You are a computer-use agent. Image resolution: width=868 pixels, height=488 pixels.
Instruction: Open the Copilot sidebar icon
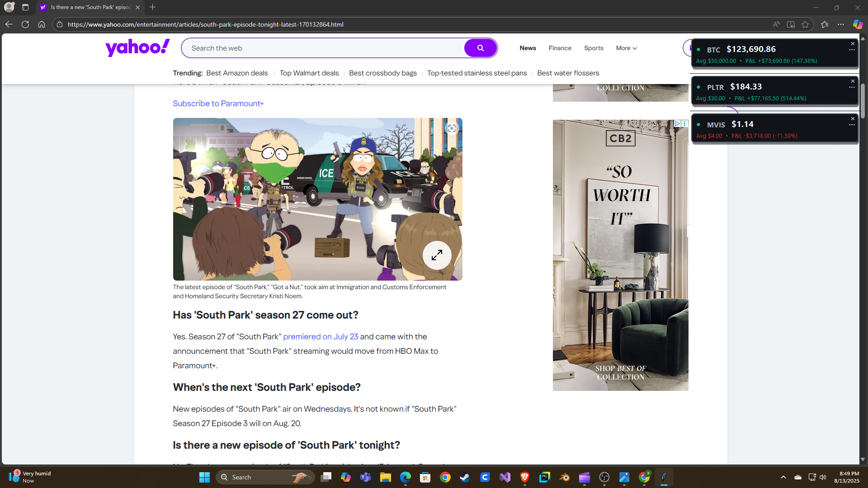point(858,24)
